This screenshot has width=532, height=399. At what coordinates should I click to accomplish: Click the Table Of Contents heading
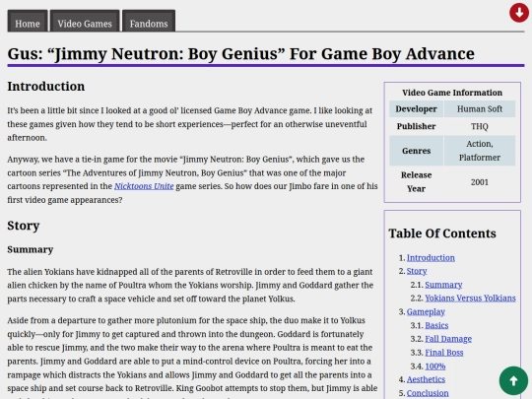point(442,233)
